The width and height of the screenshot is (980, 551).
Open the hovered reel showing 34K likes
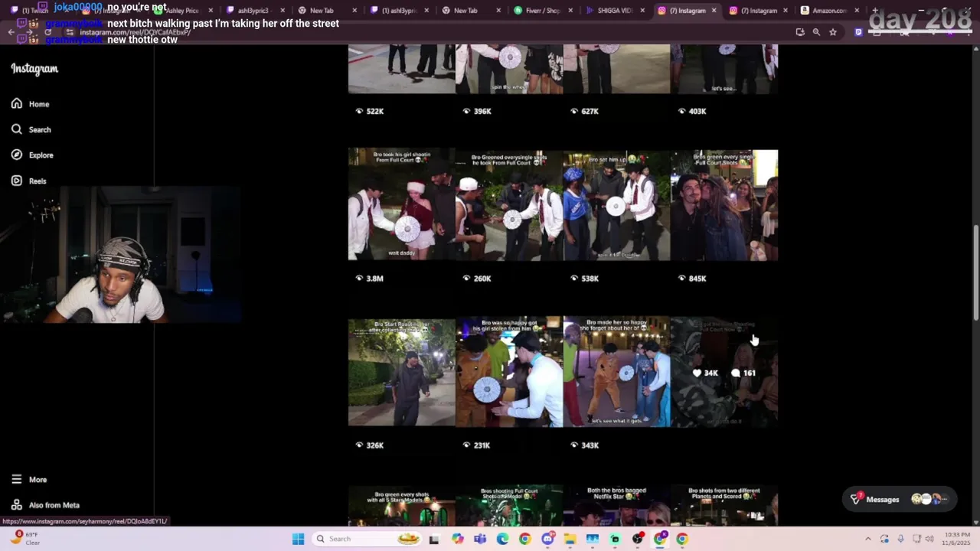[724, 372]
